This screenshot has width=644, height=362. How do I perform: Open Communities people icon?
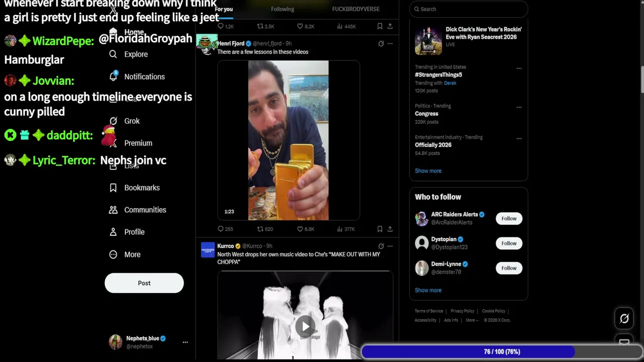[113, 210]
